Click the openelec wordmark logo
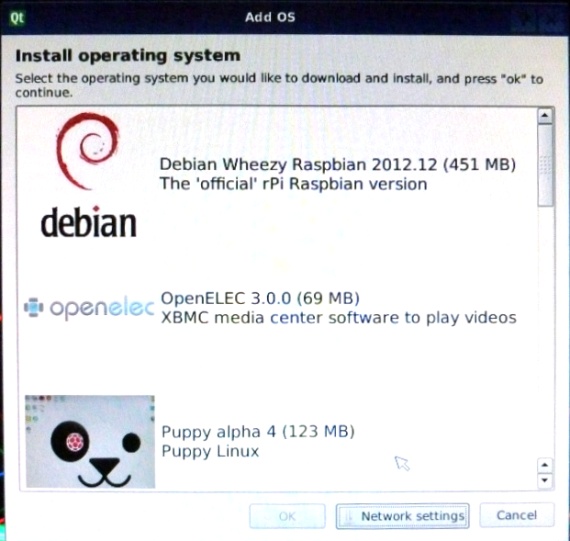The height and width of the screenshot is (541, 570). click(102, 309)
